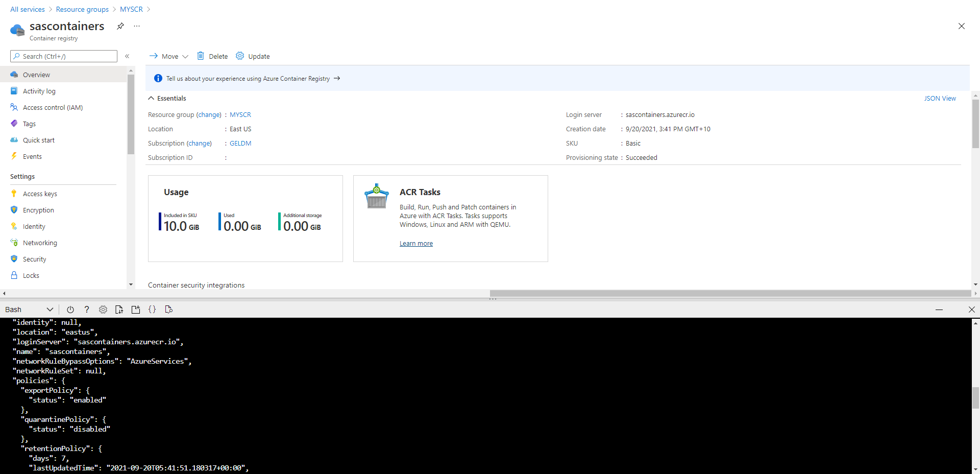Image resolution: width=980 pixels, height=474 pixels.
Task: Click the upload/download files icon
Action: click(x=119, y=310)
